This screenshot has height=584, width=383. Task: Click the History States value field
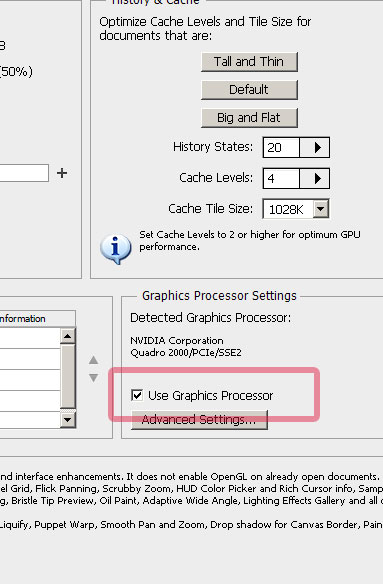281,147
